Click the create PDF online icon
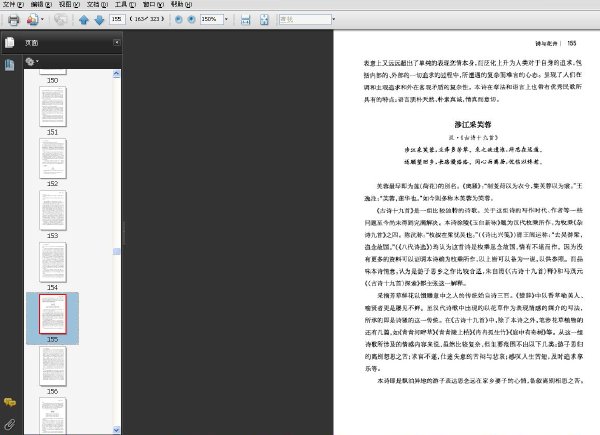 pyautogui.click(x=33, y=20)
